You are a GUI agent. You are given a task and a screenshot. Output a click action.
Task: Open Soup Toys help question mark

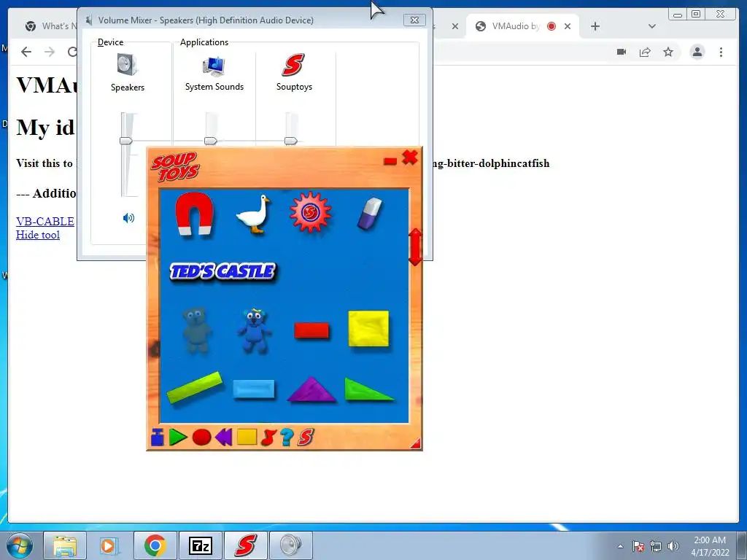tap(286, 437)
